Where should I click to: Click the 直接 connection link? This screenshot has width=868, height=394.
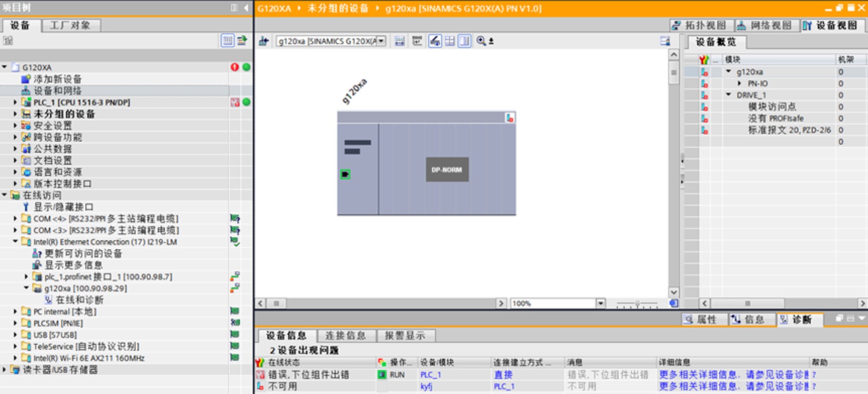[x=503, y=375]
